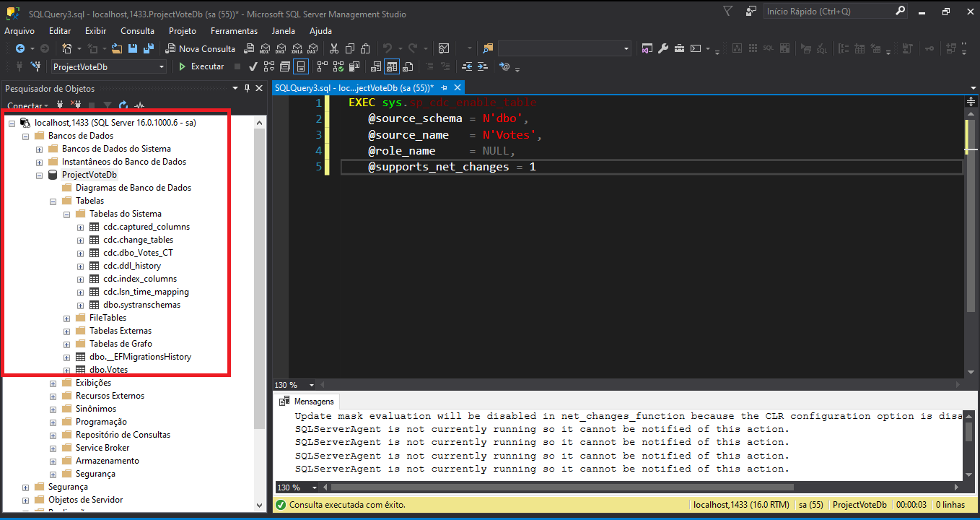Open the ProjectVoteDb database dropdown
This screenshot has width=980, height=520.
click(162, 66)
